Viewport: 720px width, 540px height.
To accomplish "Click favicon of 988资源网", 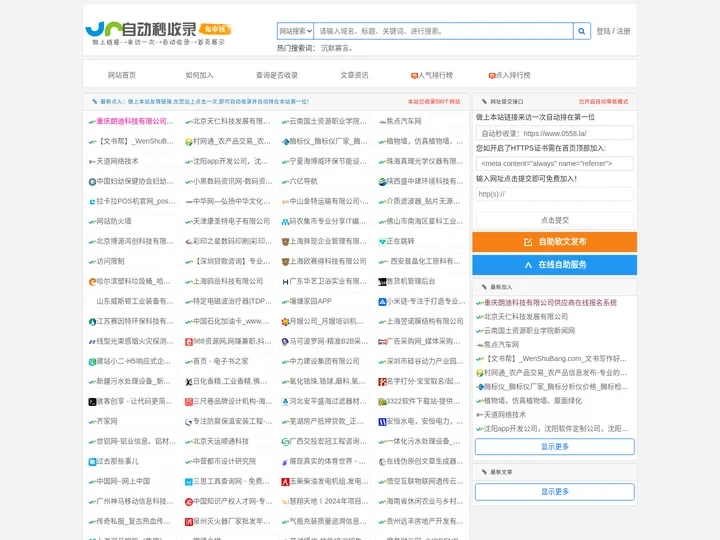I will 188,342.
